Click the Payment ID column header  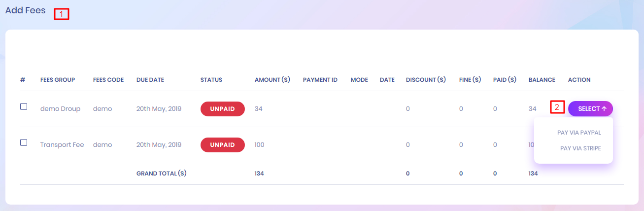320,80
